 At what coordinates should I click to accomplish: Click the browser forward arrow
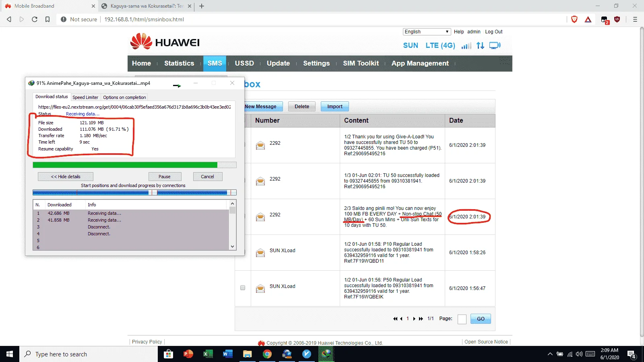(22, 19)
